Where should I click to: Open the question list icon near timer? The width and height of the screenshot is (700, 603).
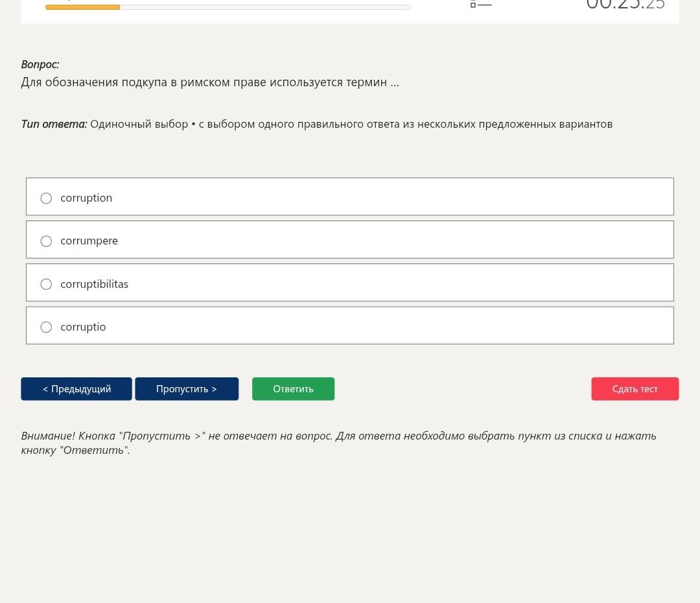point(480,5)
